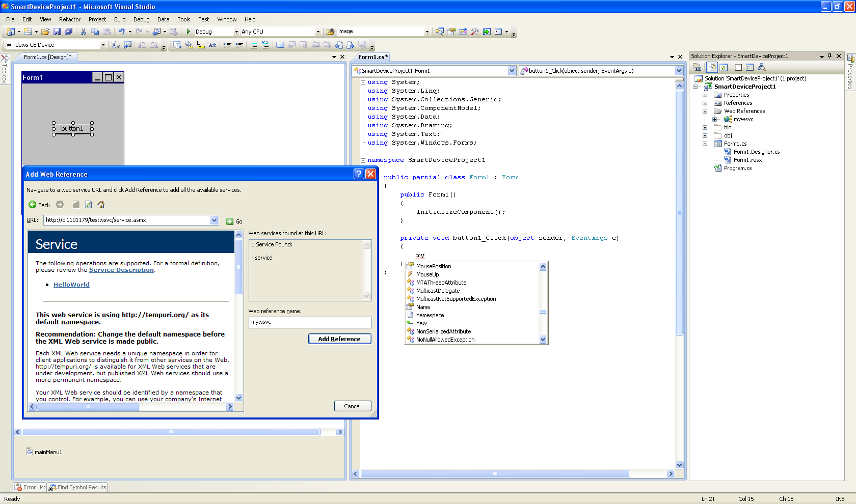Toggle bookmark icon in text editor toolbar
This screenshot has width=856, height=504.
pos(280,45)
